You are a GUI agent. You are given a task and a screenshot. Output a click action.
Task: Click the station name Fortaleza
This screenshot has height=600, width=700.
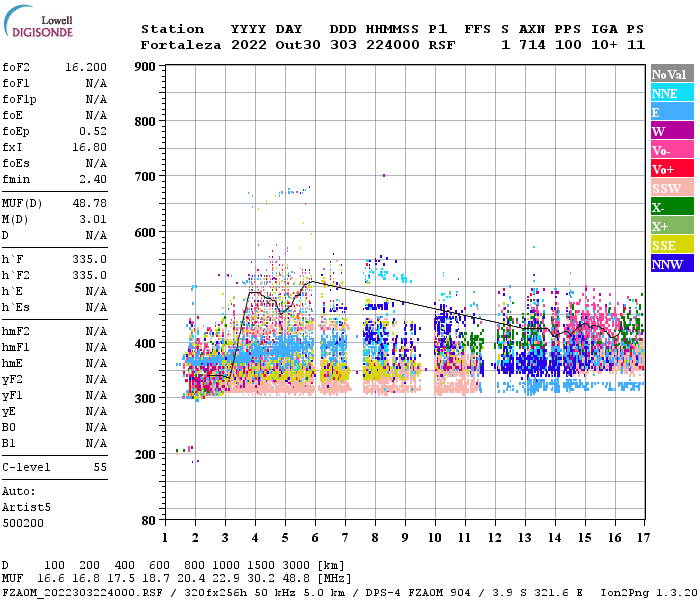(x=181, y=45)
